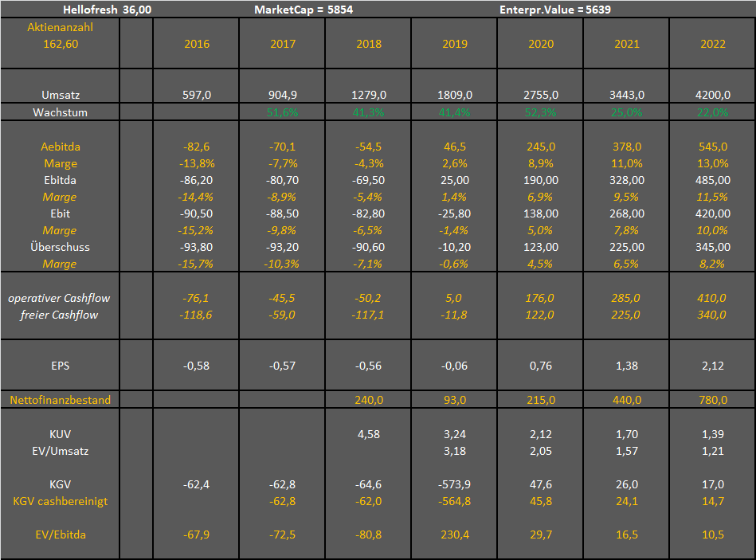Image resolution: width=756 pixels, height=560 pixels.
Task: Select the EV/Ebitda row label
Action: pyautogui.click(x=61, y=535)
